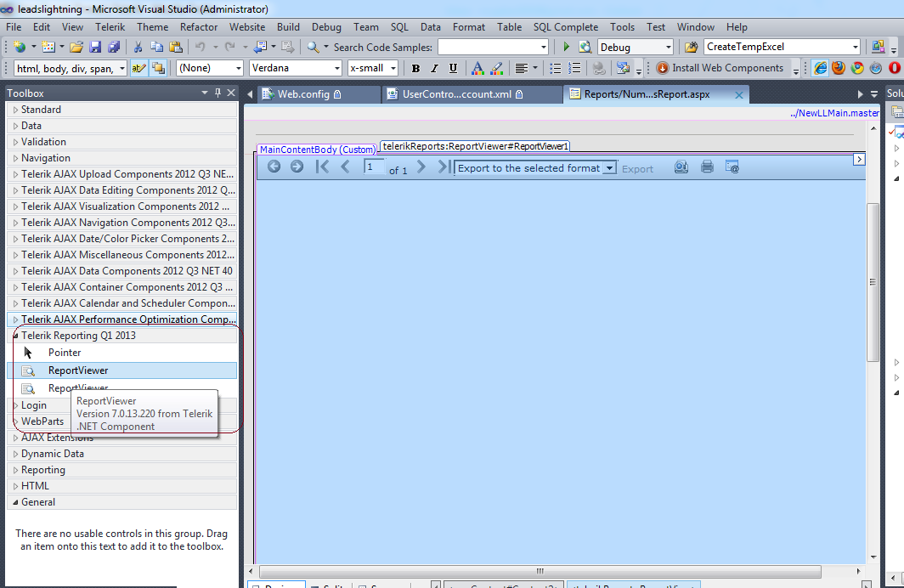
Task: Open the CreateTempExcel find dropdown
Action: 856,48
